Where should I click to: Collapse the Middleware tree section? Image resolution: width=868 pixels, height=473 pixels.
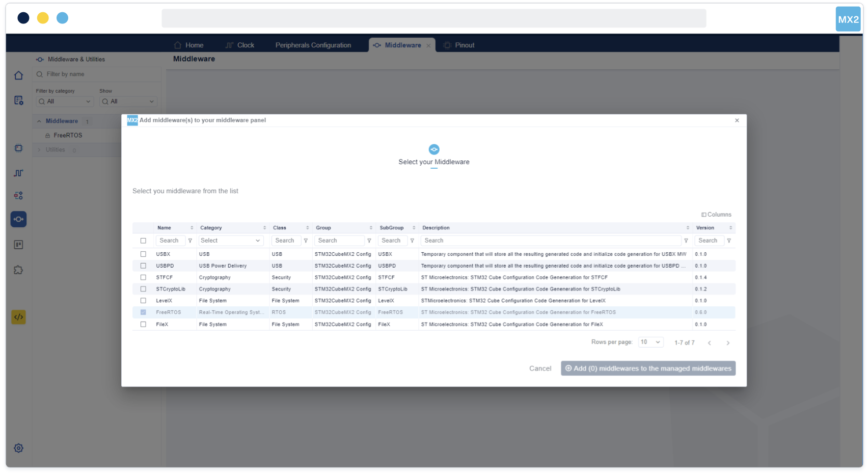(39, 121)
